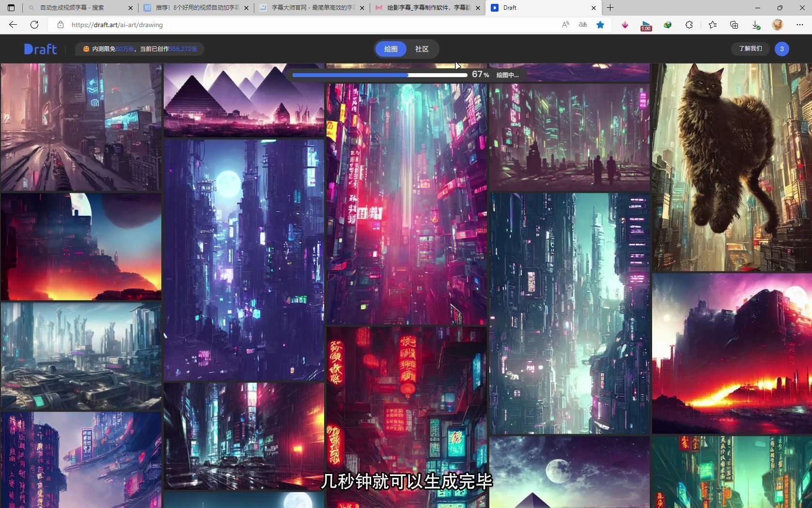This screenshot has width=812, height=508.
Task: Switch to the 字幕大师官网 tab
Action: 313,8
